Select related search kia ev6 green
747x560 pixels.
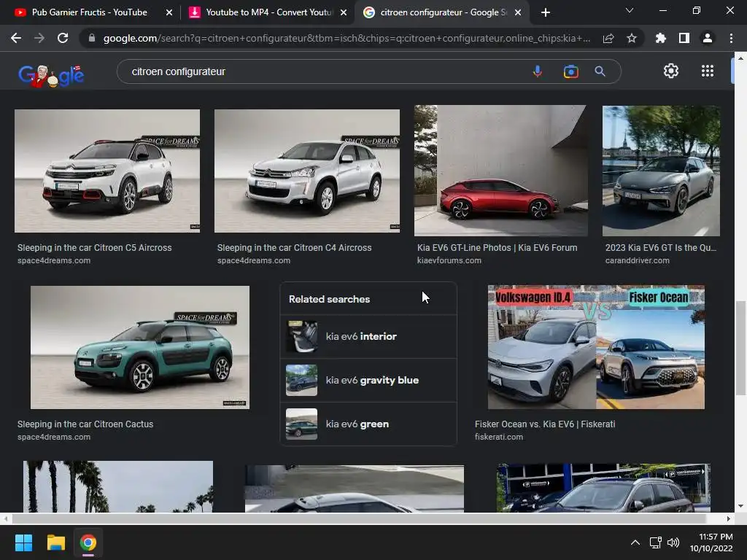coord(368,424)
